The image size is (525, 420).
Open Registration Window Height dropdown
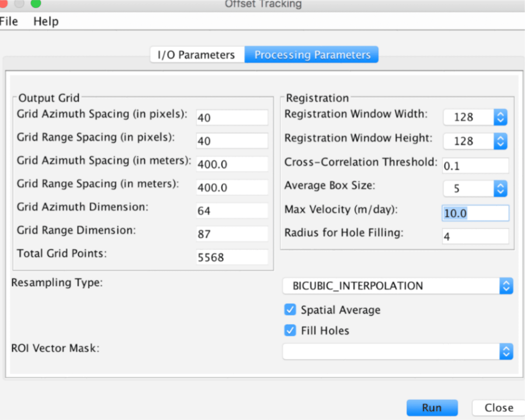pos(475,141)
